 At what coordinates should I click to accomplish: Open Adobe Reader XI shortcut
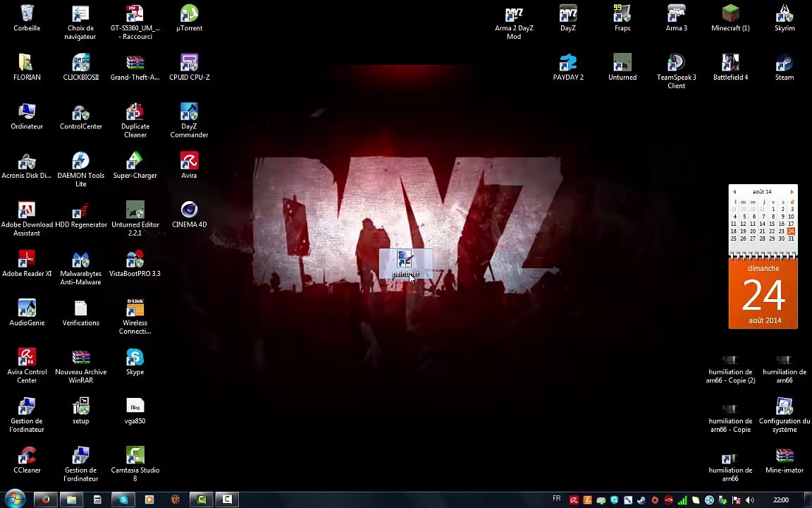pyautogui.click(x=26, y=263)
